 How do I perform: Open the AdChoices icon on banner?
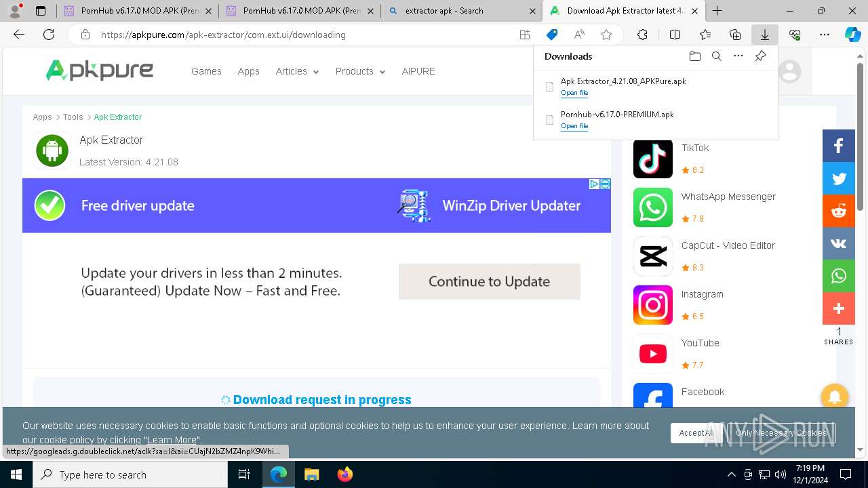(594, 184)
